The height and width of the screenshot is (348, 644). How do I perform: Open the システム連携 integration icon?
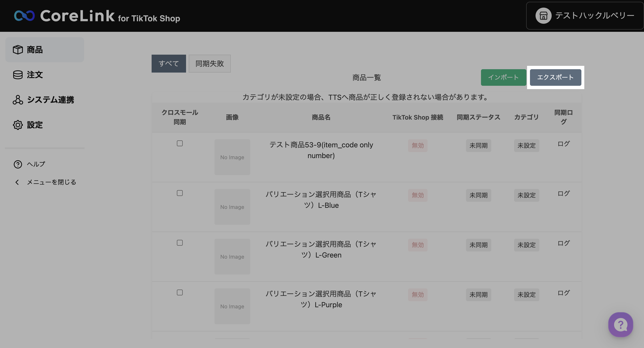[x=18, y=100]
